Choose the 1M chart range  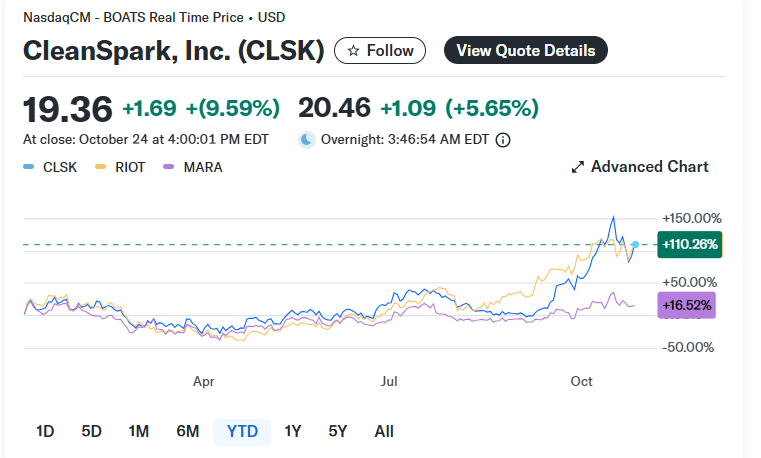[x=138, y=432]
